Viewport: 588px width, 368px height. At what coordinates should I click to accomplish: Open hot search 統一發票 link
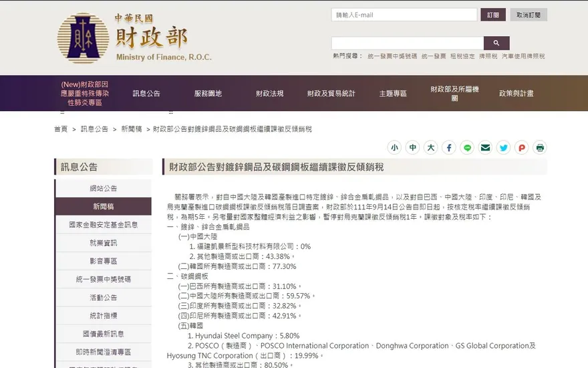coord(434,56)
